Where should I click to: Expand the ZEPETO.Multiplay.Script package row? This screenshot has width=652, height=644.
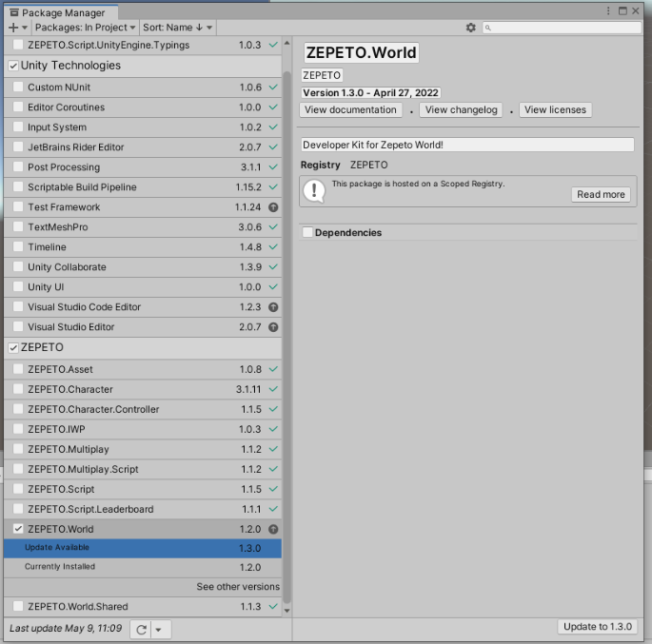click(18, 469)
